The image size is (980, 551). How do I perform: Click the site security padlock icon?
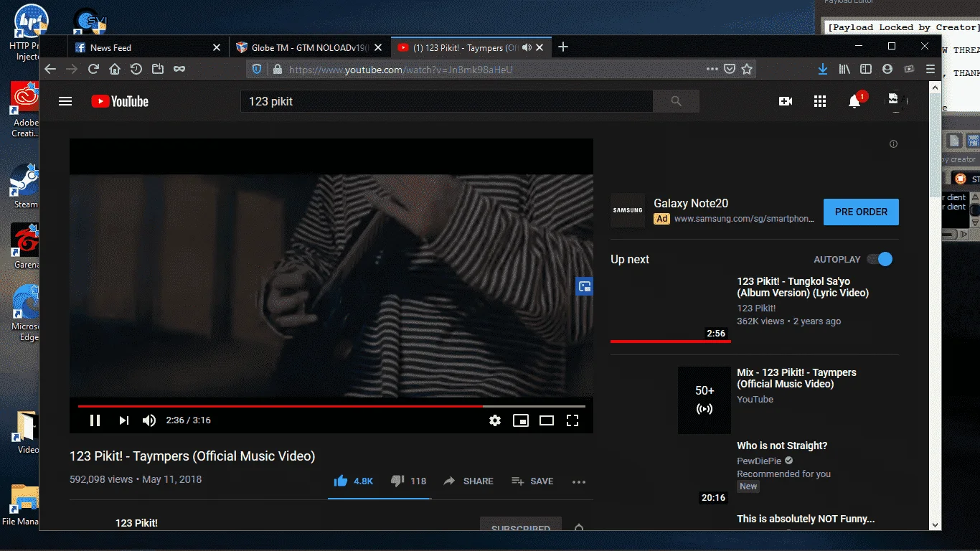[x=278, y=70]
